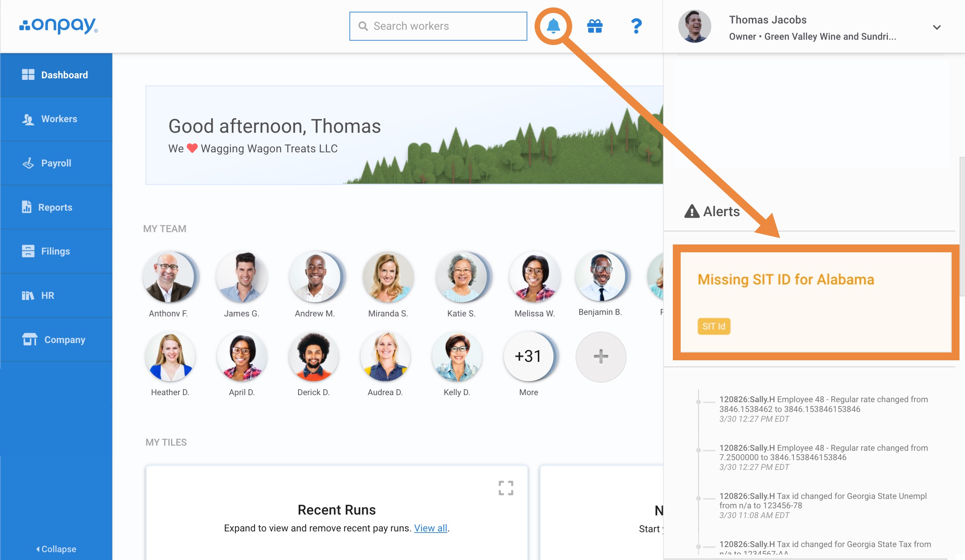Navigate to Reports in sidebar
The image size is (965, 560).
[56, 207]
